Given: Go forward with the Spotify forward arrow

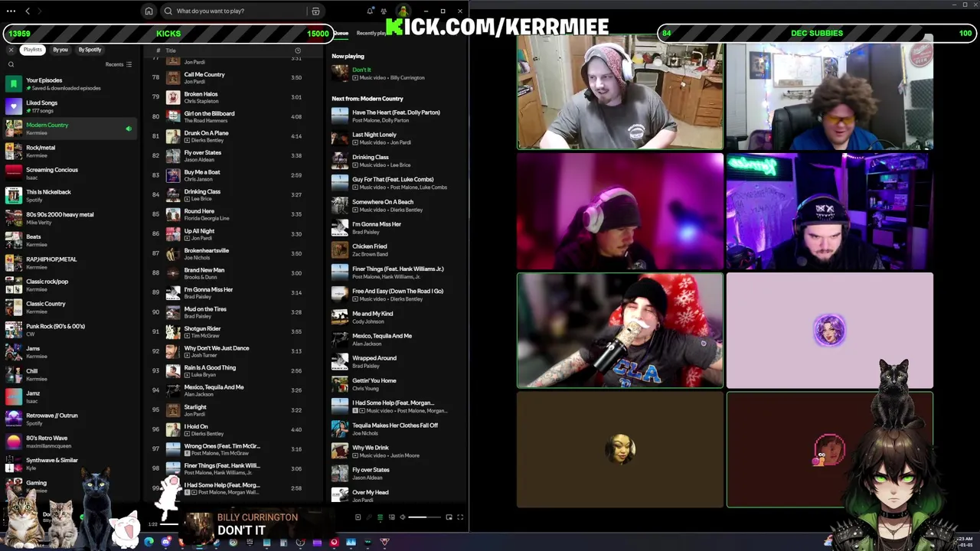Looking at the screenshot, I should 40,11.
